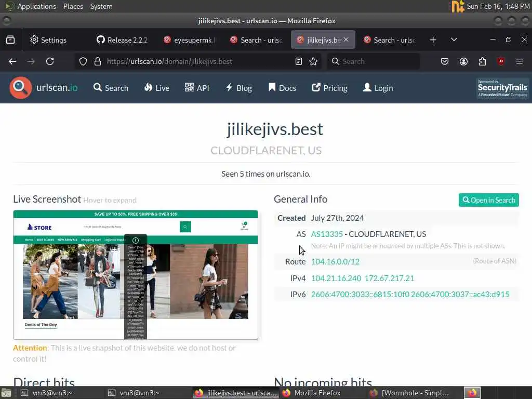
Task: Bookmark this page with the star
Action: 313,61
